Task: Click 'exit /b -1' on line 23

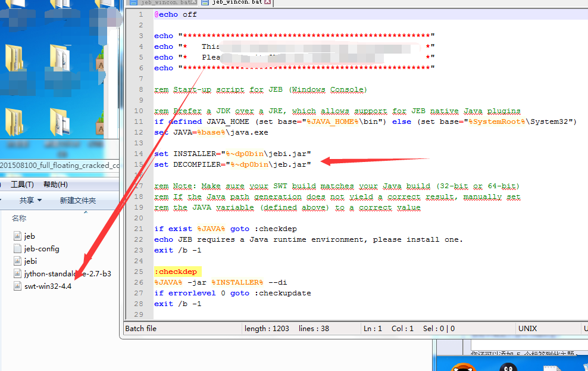Action: pos(178,250)
